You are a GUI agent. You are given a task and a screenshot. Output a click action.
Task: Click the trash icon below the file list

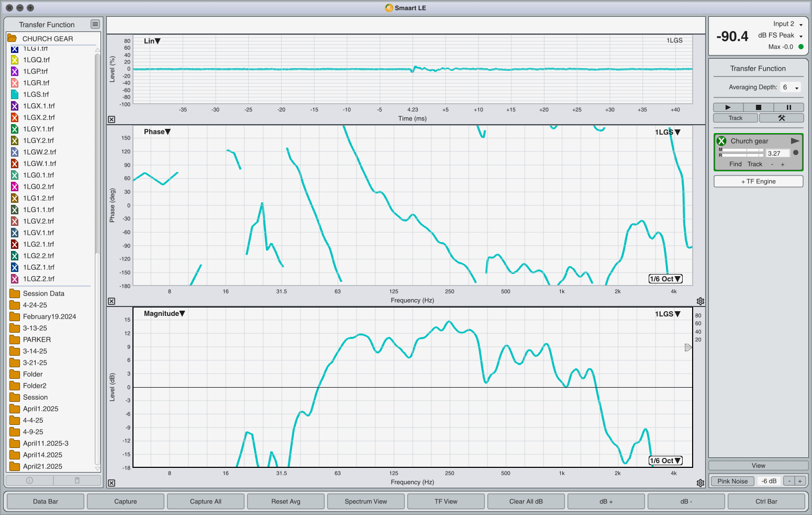(x=77, y=480)
